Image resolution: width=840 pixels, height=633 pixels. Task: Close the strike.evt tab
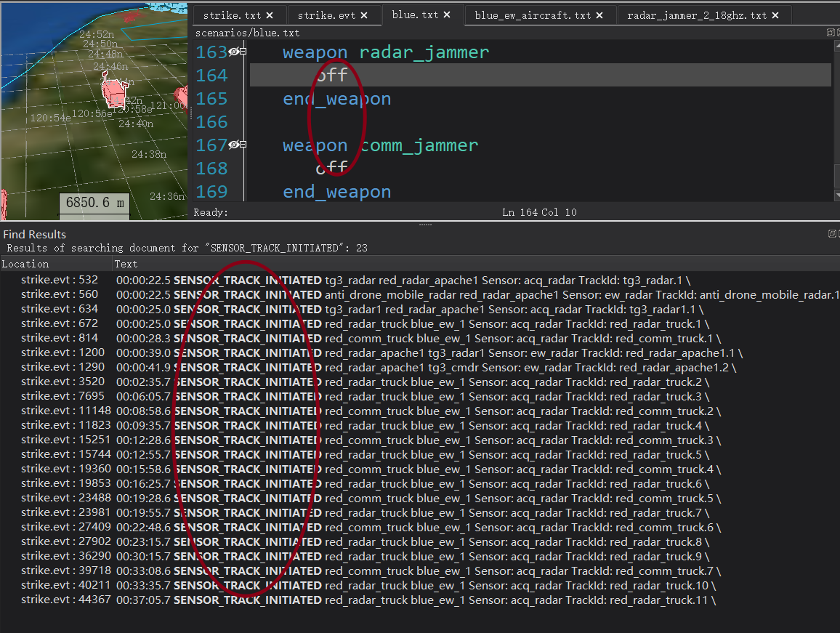[x=363, y=15]
